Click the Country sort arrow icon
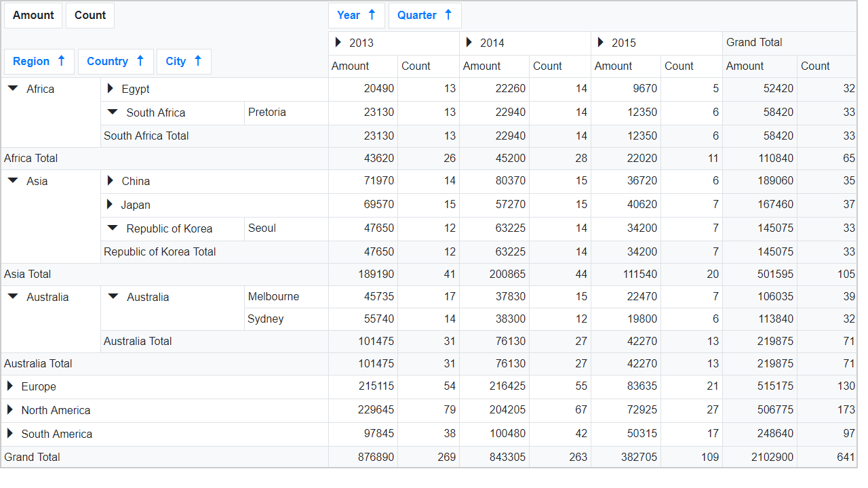 point(140,61)
